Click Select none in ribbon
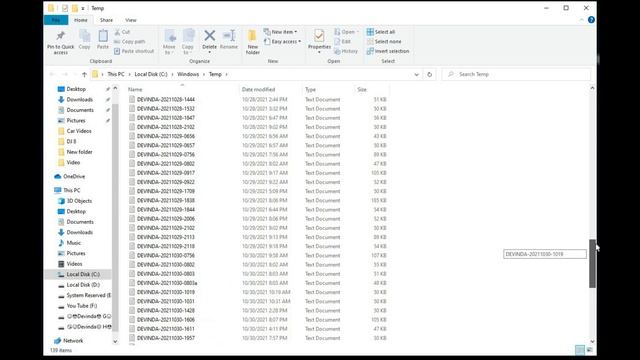640x360 pixels. (384, 42)
